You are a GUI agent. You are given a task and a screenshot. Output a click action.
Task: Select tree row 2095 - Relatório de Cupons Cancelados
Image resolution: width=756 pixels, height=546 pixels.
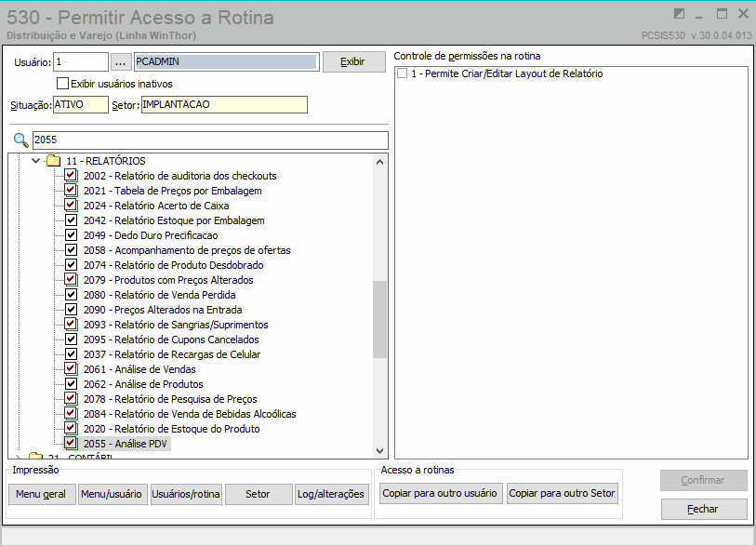(171, 340)
